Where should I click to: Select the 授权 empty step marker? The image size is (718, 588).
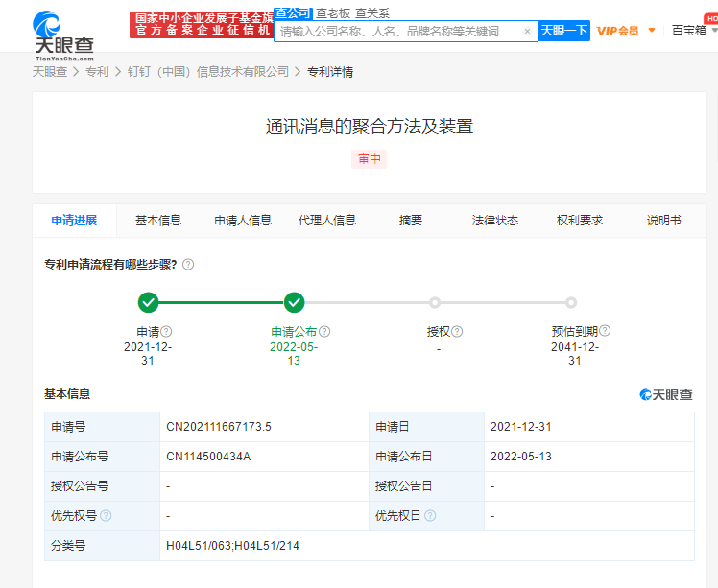coord(435,302)
